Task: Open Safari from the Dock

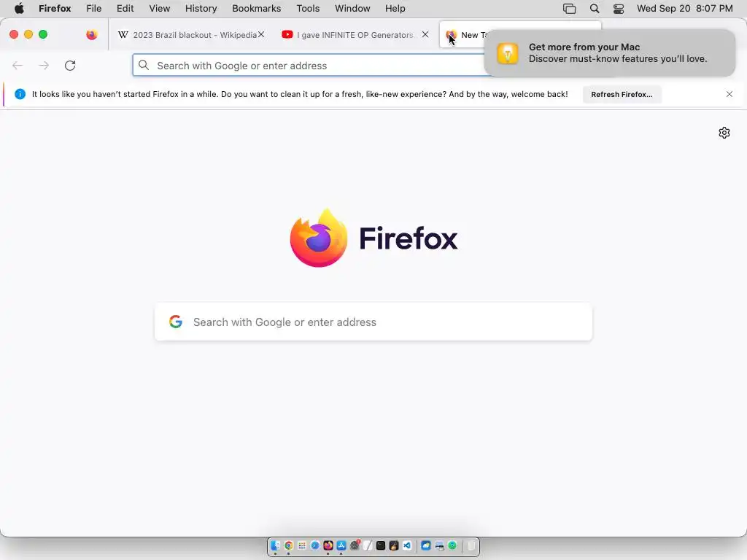Action: click(315, 545)
